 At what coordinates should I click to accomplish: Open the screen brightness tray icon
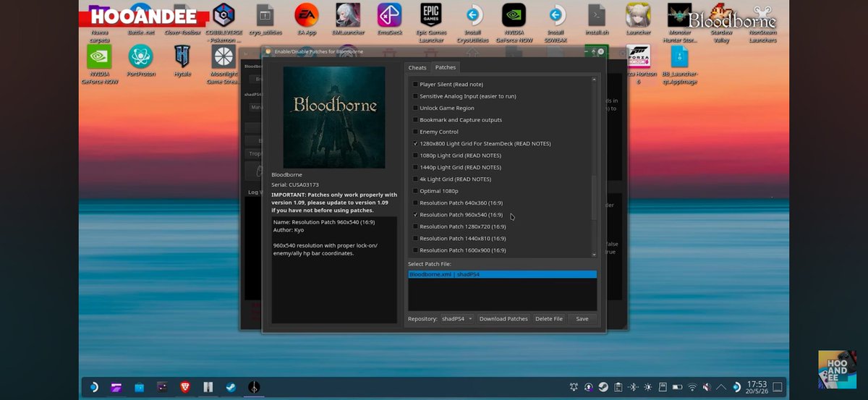click(x=647, y=387)
